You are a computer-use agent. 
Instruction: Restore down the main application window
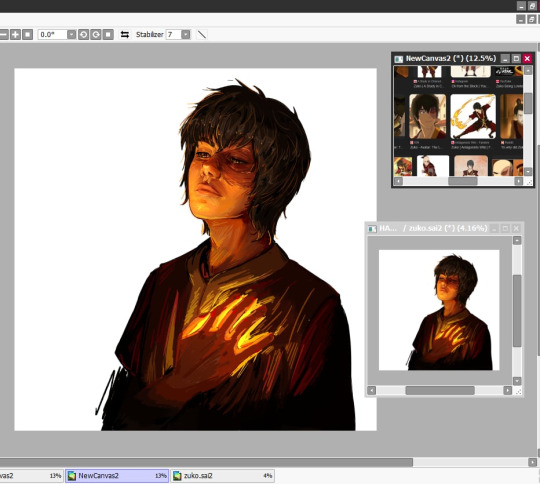tap(532, 6)
